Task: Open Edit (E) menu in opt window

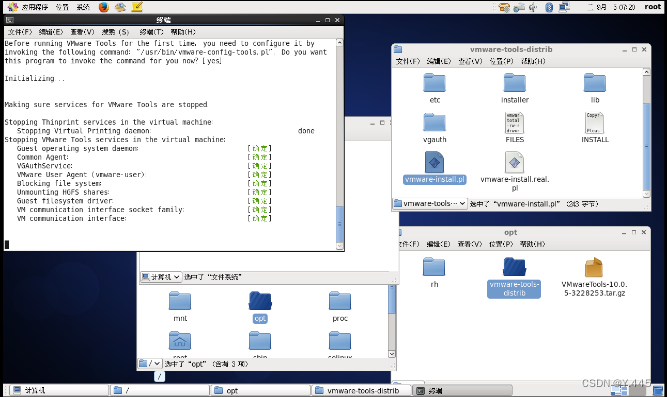Action: (439, 244)
